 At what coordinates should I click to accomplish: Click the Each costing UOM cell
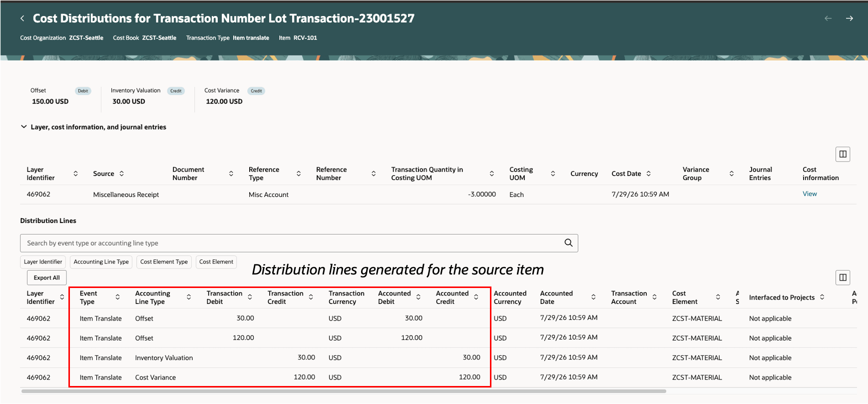516,194
